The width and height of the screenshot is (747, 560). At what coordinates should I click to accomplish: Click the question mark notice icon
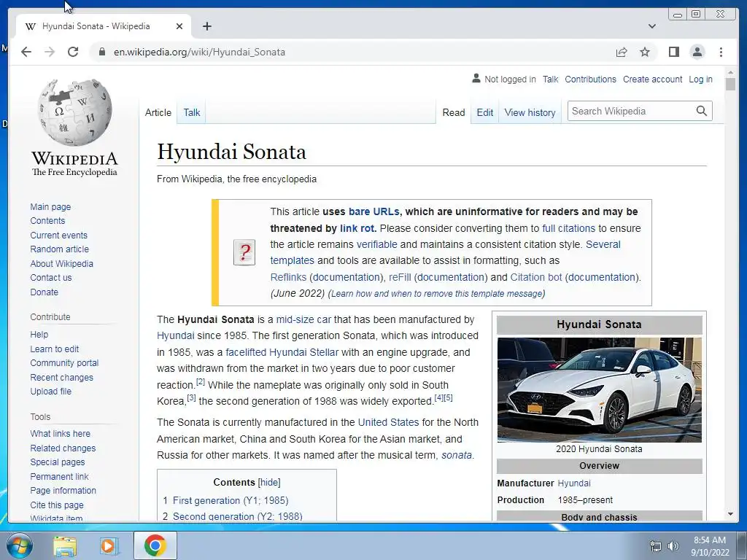click(x=244, y=252)
